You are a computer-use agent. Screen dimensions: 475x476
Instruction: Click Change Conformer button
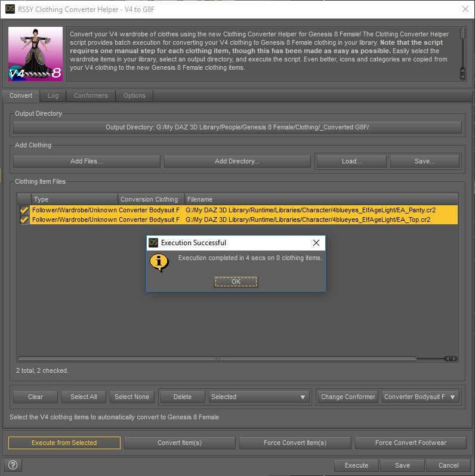[x=348, y=397]
